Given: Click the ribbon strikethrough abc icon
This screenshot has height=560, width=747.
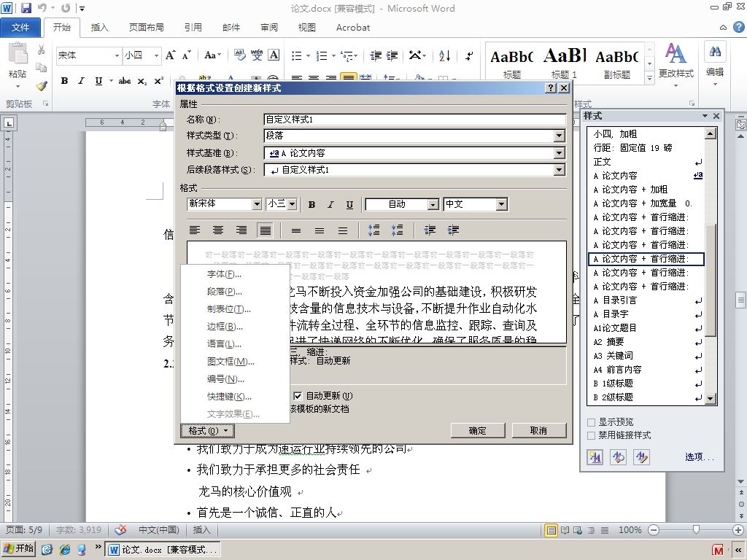Looking at the screenshot, I should 125,81.
